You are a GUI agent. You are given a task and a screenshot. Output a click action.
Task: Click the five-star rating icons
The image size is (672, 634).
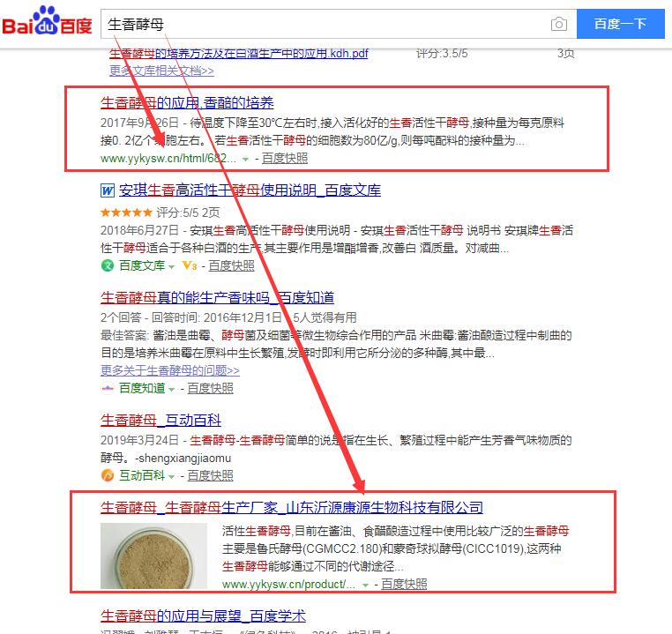(x=126, y=213)
